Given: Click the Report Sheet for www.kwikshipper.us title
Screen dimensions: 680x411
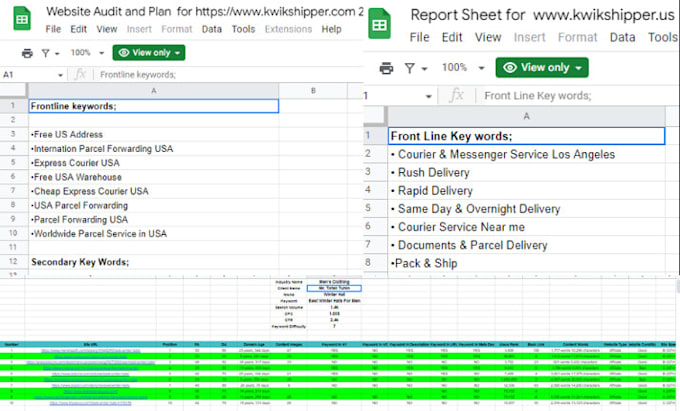Looking at the screenshot, I should point(542,15).
